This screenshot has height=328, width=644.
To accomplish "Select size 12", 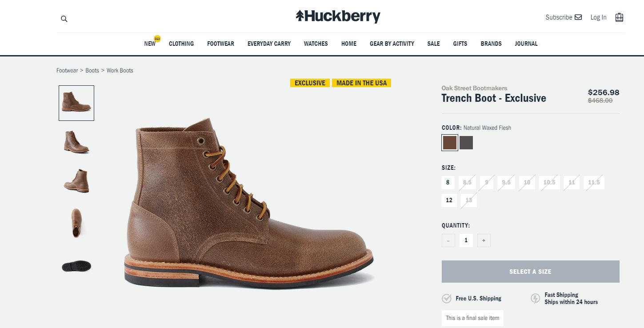I will (x=449, y=200).
